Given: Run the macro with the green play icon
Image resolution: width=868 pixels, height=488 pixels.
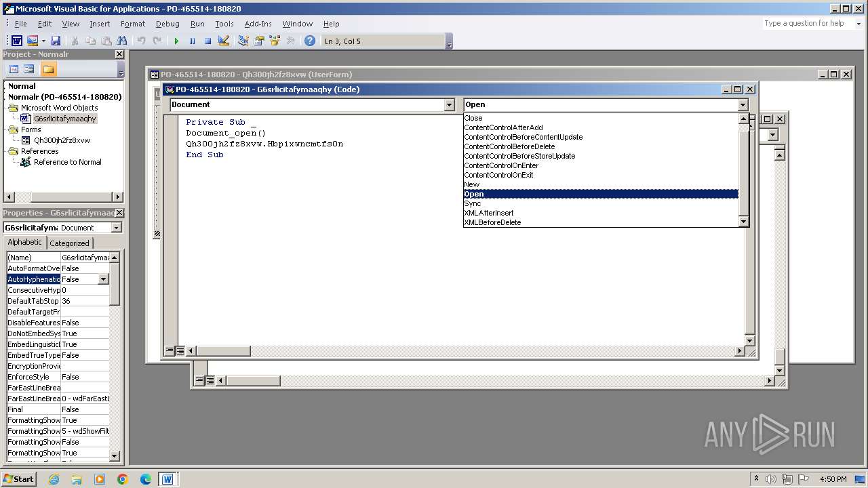Looking at the screenshot, I should pos(176,41).
